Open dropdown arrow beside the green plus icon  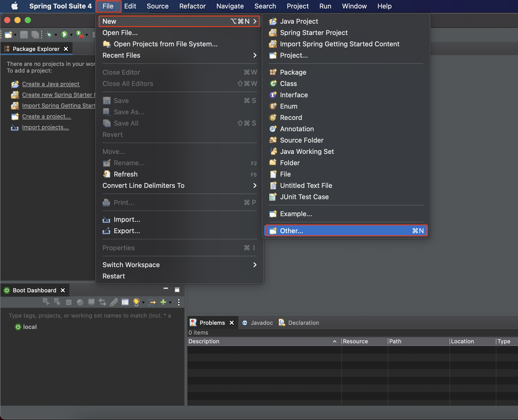[170, 302]
